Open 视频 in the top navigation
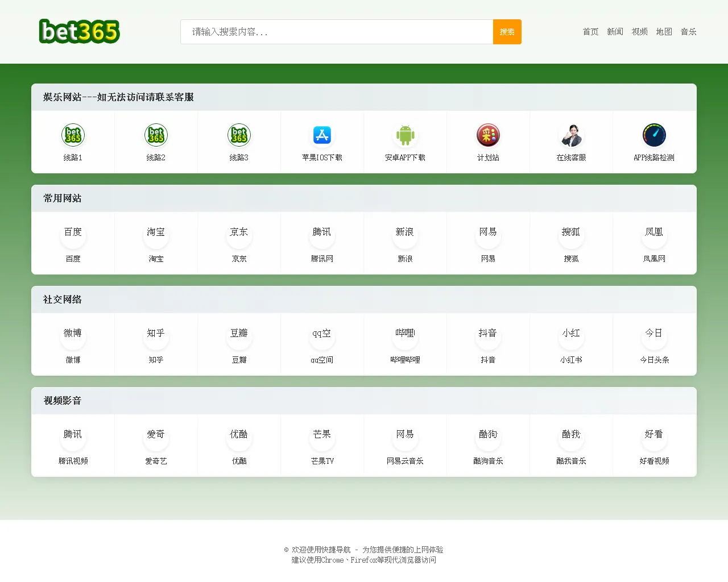Viewport: 728px width, 582px height. tap(639, 32)
